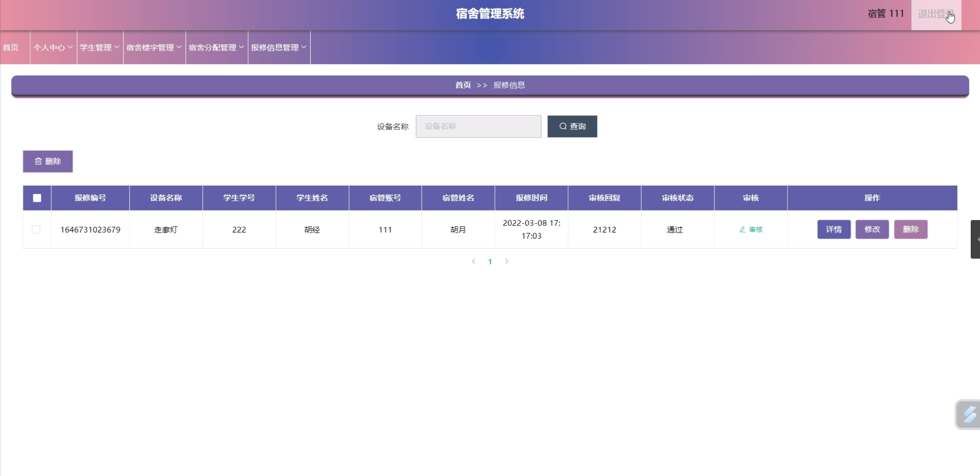Click the row 删除 button

[x=910, y=229]
